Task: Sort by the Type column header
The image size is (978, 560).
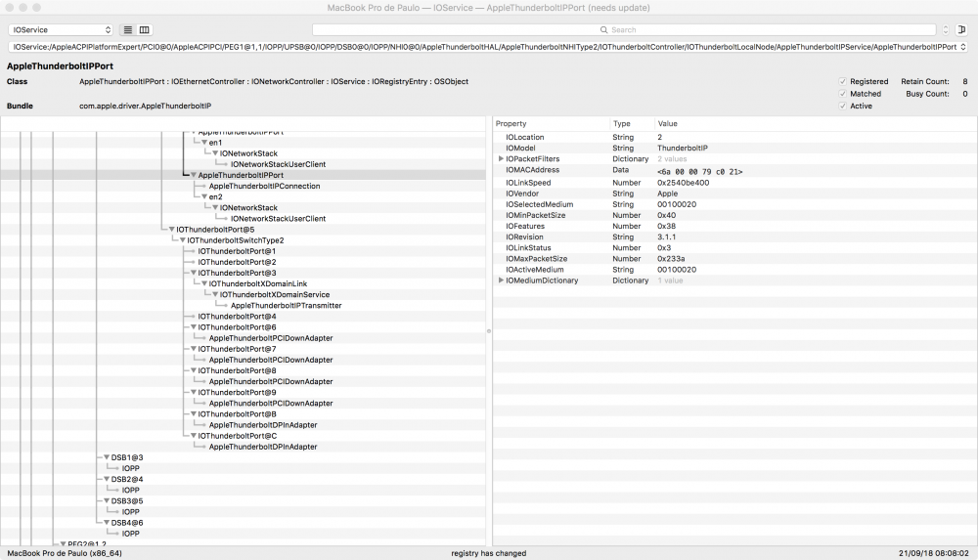Action: 631,123
